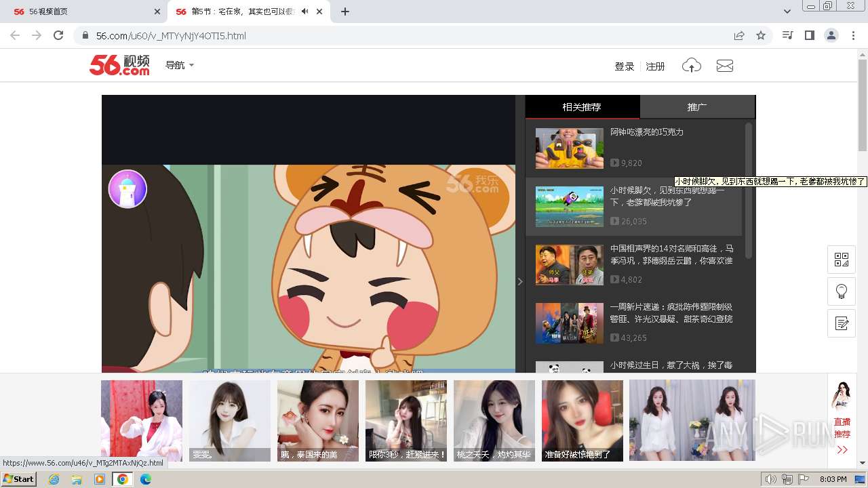Toggle the browser side panel
This screenshot has height=488, width=868.
pos(809,35)
